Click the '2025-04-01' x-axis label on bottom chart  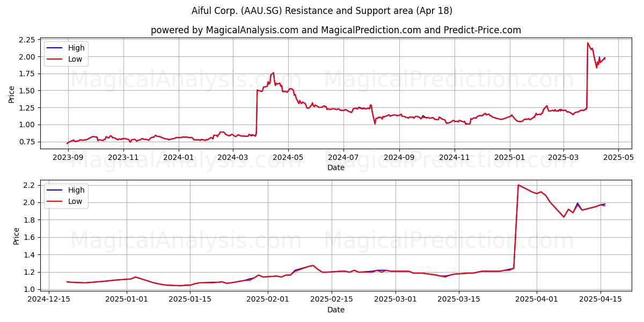point(537,299)
